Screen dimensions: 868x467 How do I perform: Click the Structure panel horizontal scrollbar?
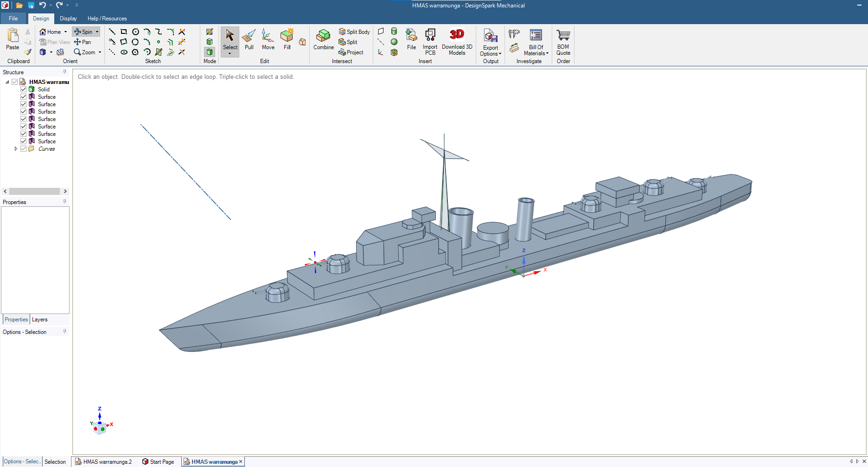point(35,192)
